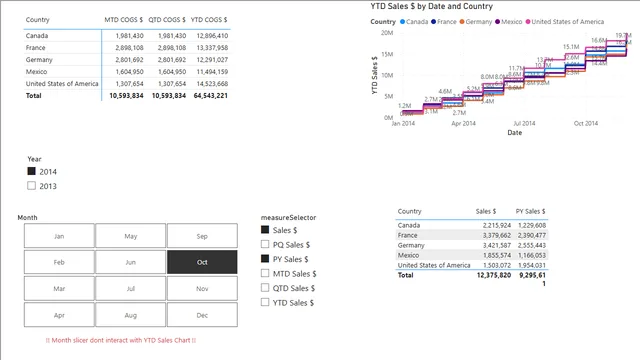Viewport: 640px width, 360px height.
Task: Toggle the PY Sales $ measure checkbox
Action: [x=265, y=258]
